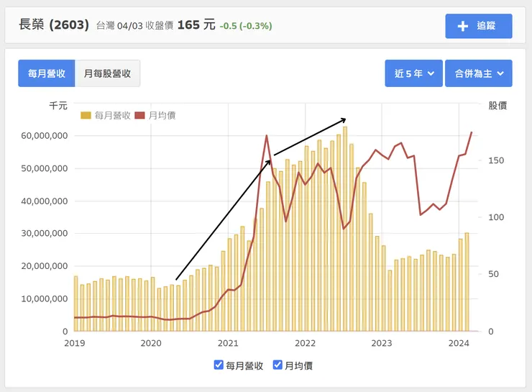Click the plus icon on 追蹤 button
The width and height of the screenshot is (532, 392).
(x=463, y=26)
